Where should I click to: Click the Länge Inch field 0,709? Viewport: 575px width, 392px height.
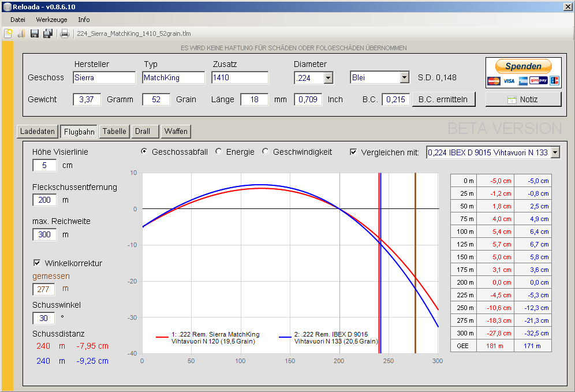[x=308, y=100]
